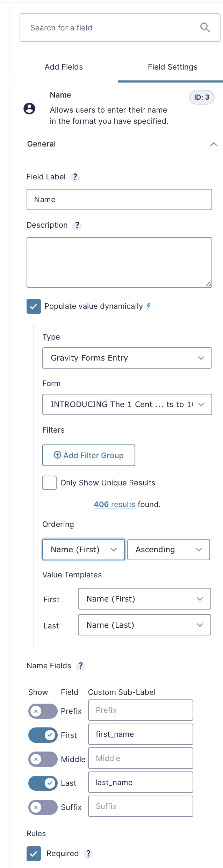Screen dimensions: 223x868
Task: Click the Name field user icon
Action: tap(29, 109)
